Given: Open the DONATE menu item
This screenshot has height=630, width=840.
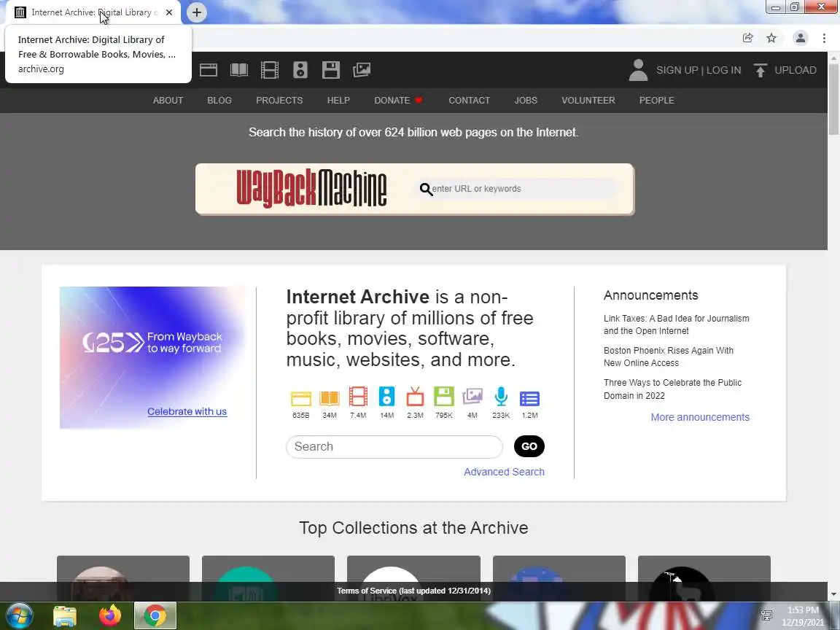Looking at the screenshot, I should [398, 100].
